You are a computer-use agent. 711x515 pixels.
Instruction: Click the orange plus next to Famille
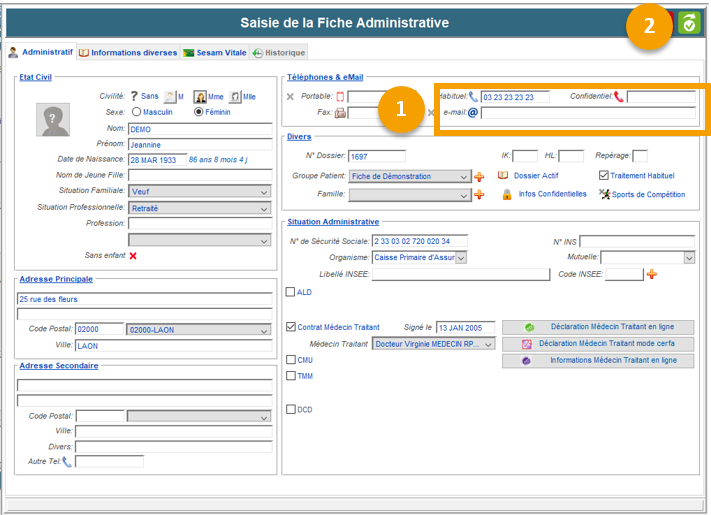coord(479,195)
